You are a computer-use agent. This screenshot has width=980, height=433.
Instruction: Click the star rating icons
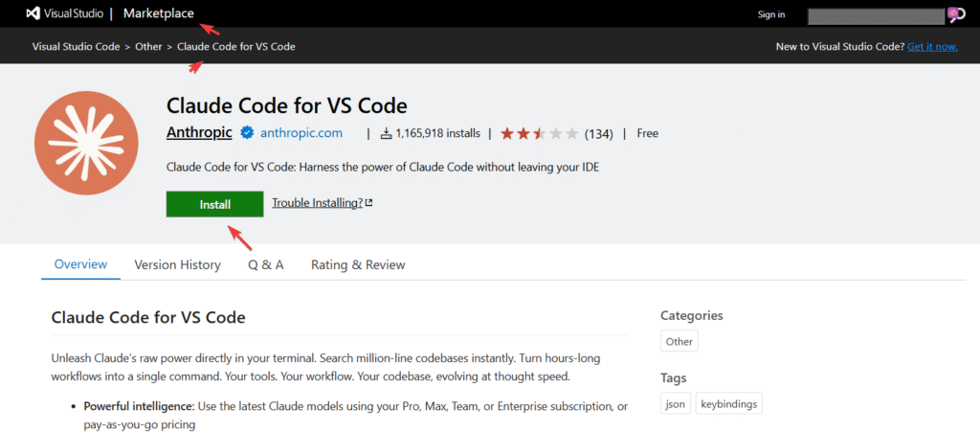[541, 133]
